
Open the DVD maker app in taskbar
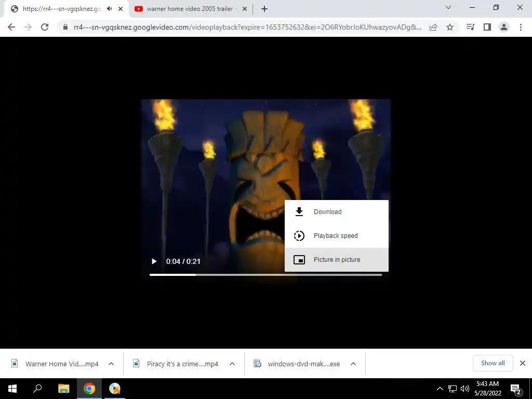115,389
